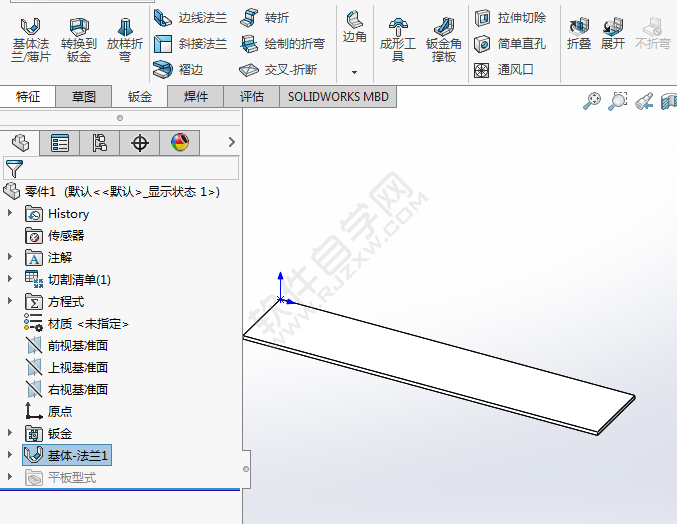This screenshot has width=677, height=524.
Task: Expand the 方程式 (Equations) folder
Action: point(10,301)
